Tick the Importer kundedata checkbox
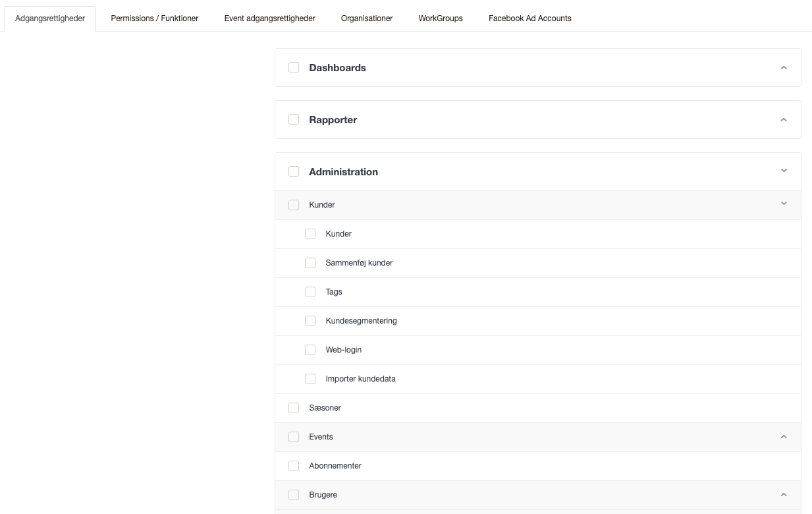This screenshot has width=812, height=514. click(310, 379)
